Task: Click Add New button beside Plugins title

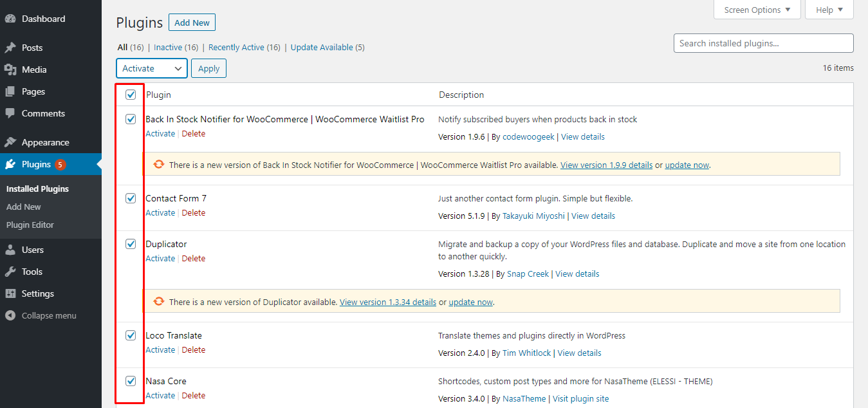Action: click(192, 23)
